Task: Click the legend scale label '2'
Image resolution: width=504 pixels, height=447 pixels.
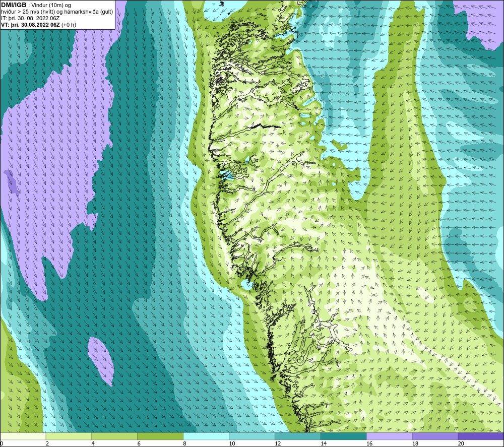Action: (x=47, y=444)
